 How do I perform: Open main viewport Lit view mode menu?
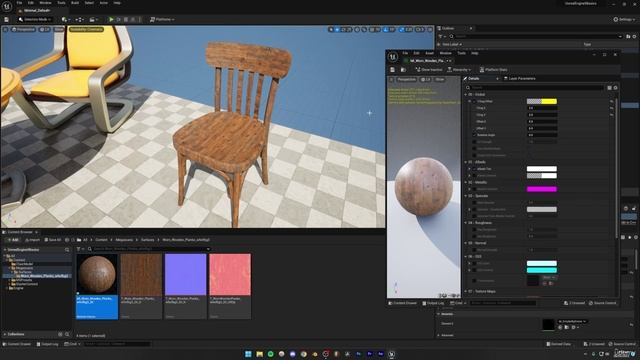coord(44,29)
